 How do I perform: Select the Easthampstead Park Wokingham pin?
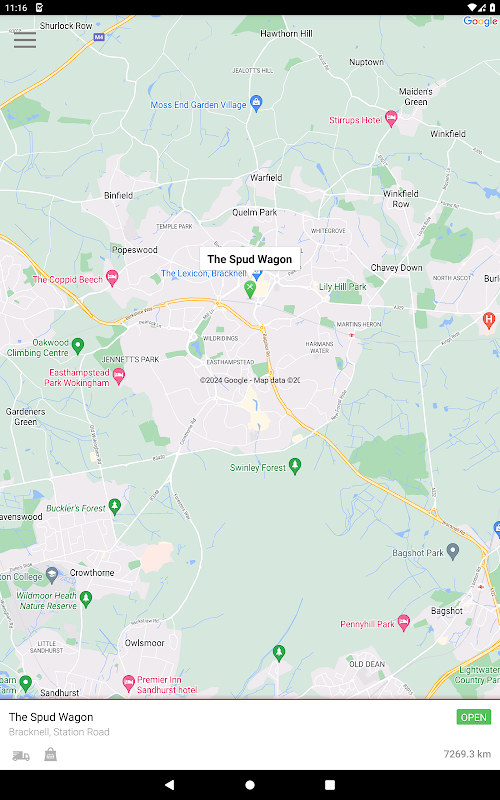coord(118,377)
